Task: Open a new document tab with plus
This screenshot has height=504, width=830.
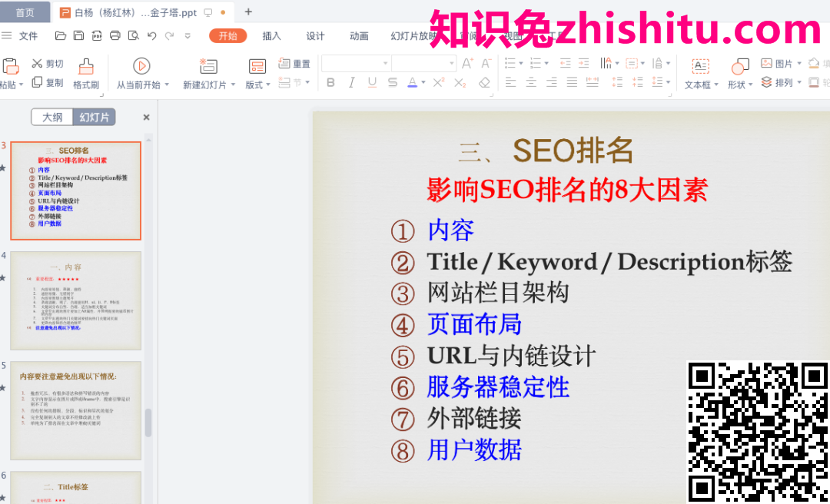Action: pos(248,12)
